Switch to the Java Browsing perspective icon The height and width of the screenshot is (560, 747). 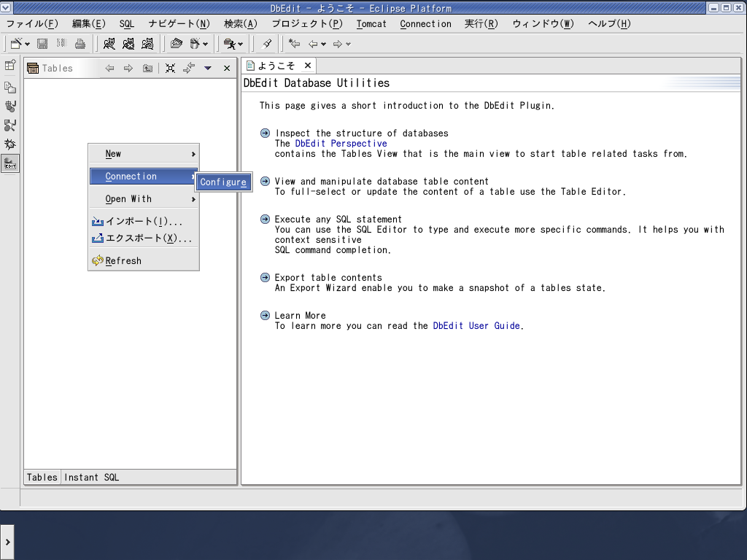click(10, 125)
